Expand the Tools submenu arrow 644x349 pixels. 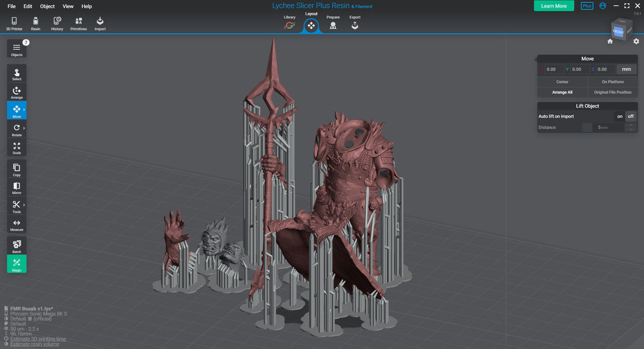point(24,205)
